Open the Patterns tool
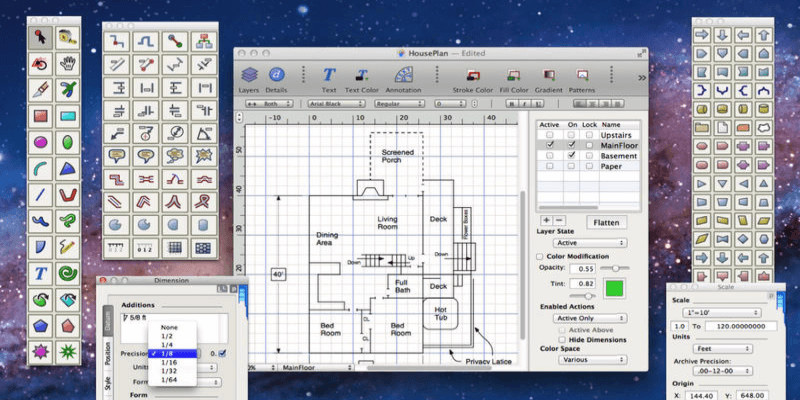800x400 pixels. (x=582, y=80)
